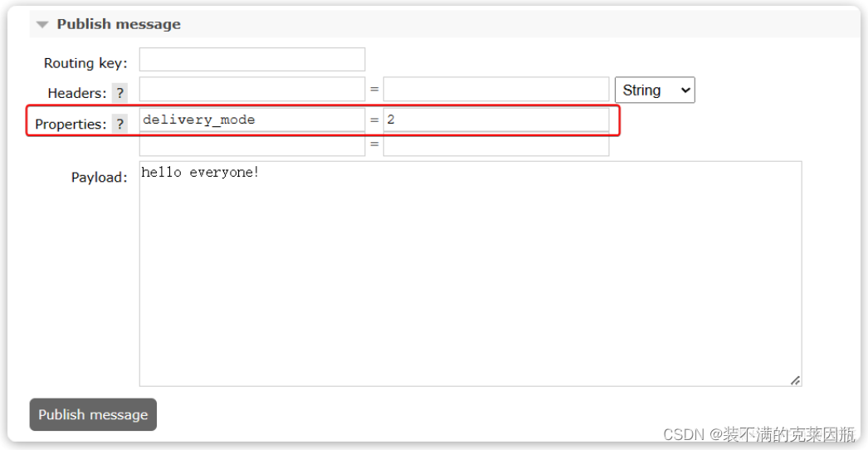The image size is (868, 450).
Task: Collapse the Publish message section triangle
Action: [x=42, y=25]
